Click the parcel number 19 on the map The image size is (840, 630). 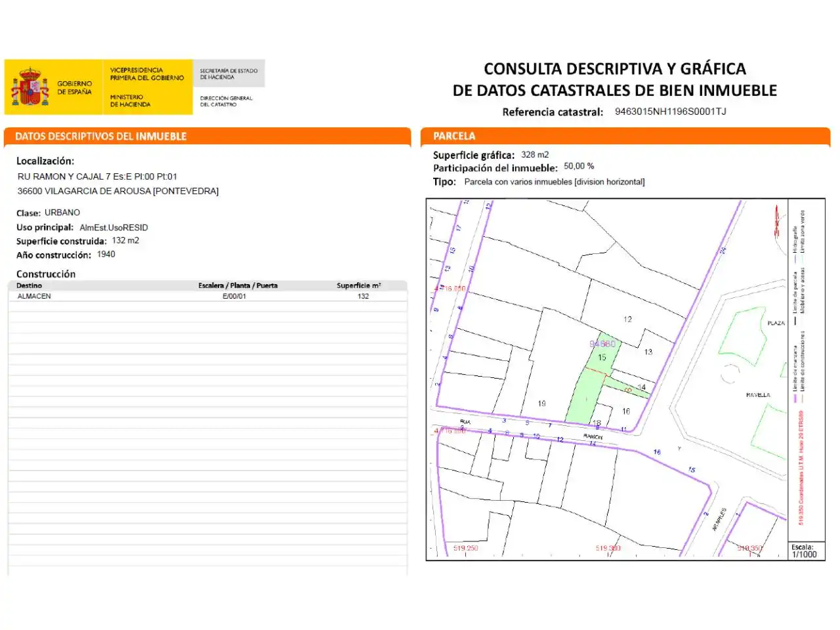pos(541,404)
